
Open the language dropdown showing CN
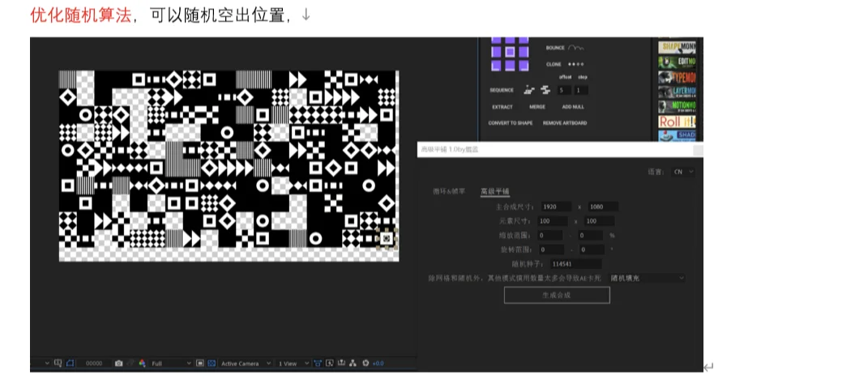[x=682, y=172]
